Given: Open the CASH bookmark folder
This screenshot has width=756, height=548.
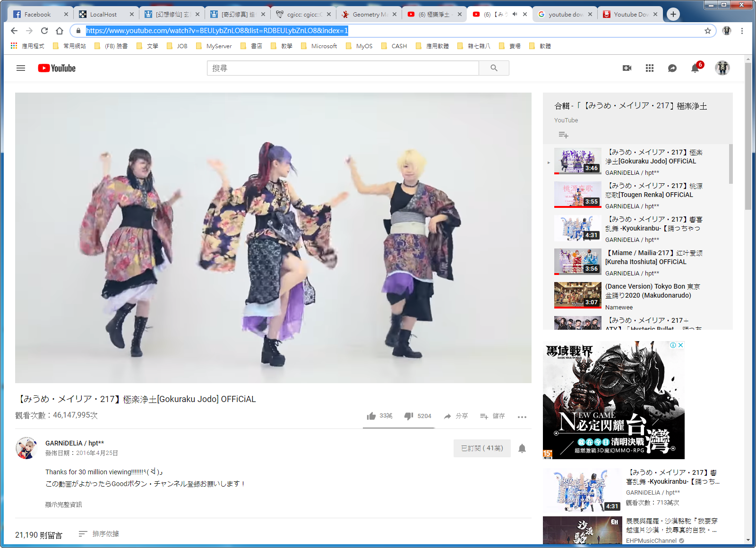Looking at the screenshot, I should (x=394, y=46).
